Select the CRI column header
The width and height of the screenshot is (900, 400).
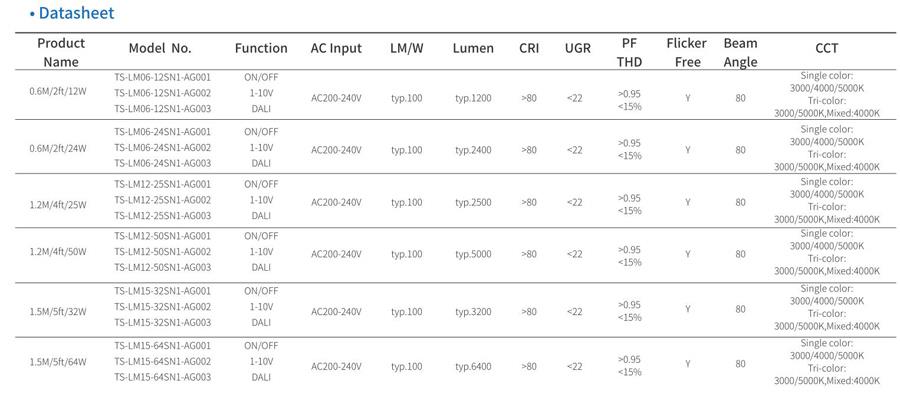tap(529, 48)
